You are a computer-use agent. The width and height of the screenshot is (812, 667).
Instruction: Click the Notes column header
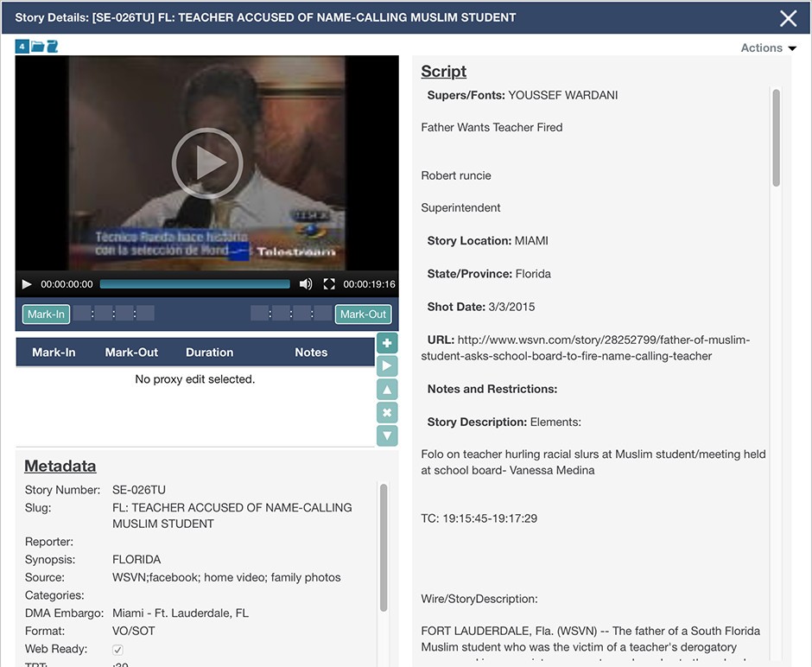(311, 353)
